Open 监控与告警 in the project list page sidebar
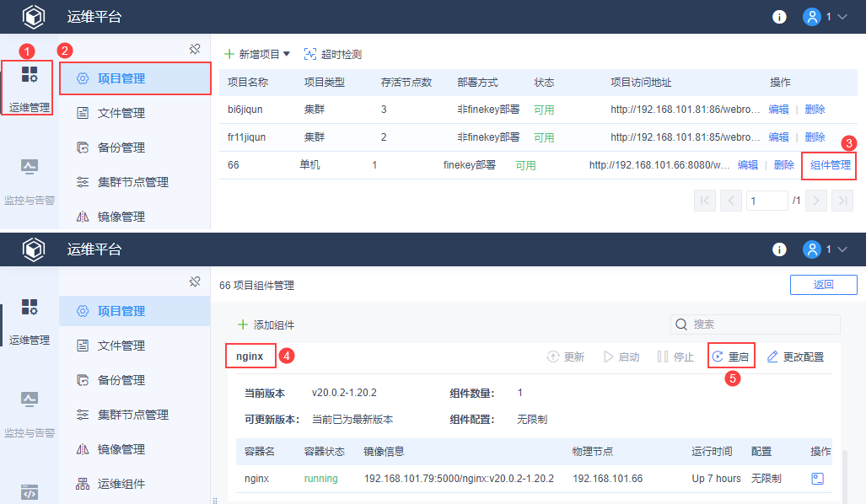 [x=30, y=182]
